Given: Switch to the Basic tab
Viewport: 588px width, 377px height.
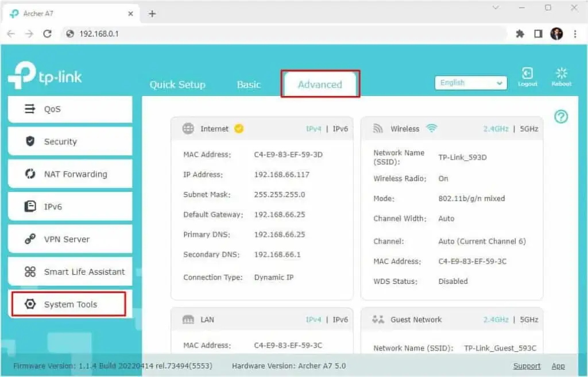Looking at the screenshot, I should click(x=249, y=84).
